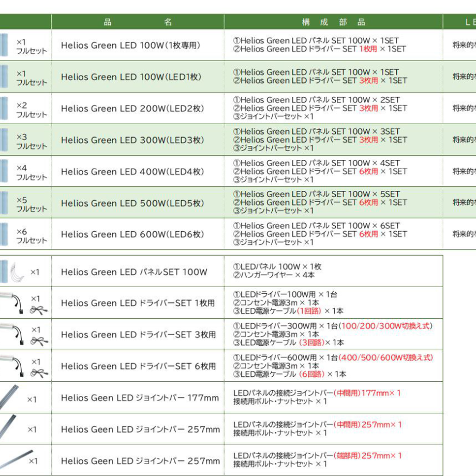
Task: Click the LED driver image in 1枚用 row
Action: tap(11, 302)
